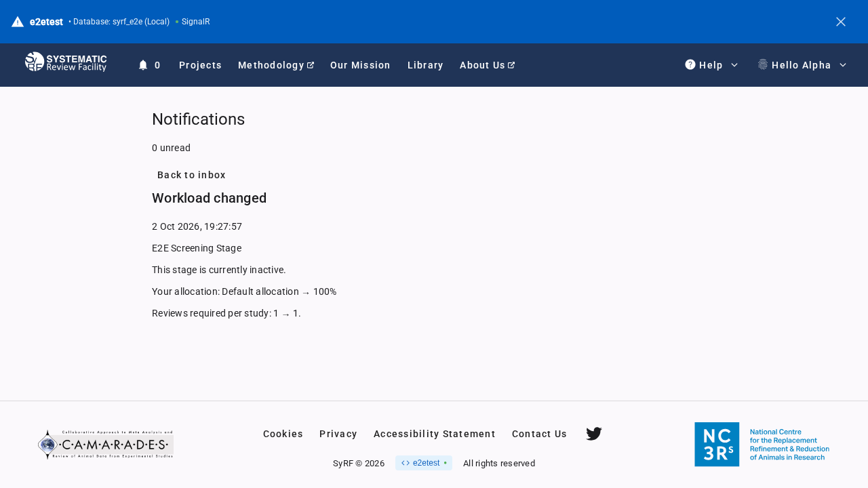Open About Us external link
Screen dimensions: 868x488
[x=487, y=65]
